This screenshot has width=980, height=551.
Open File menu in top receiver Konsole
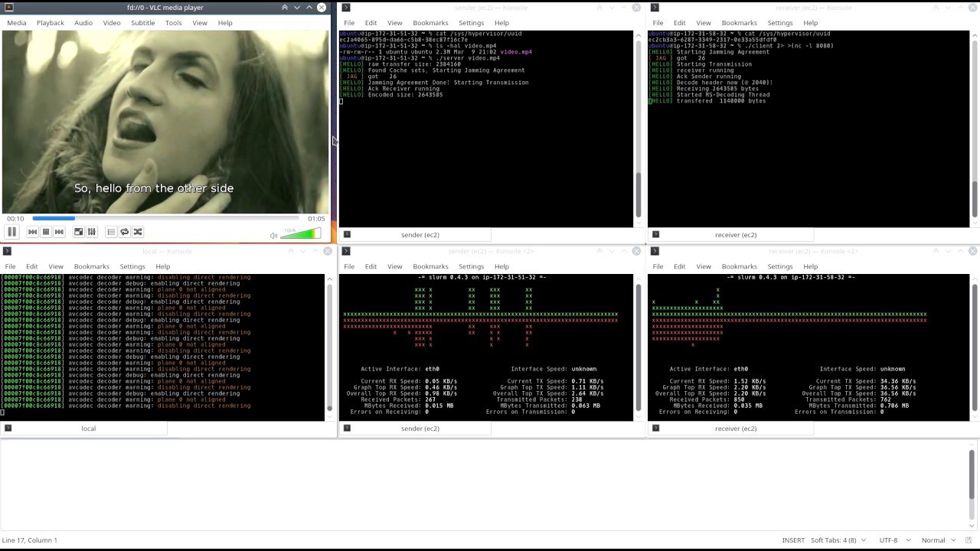coord(658,23)
